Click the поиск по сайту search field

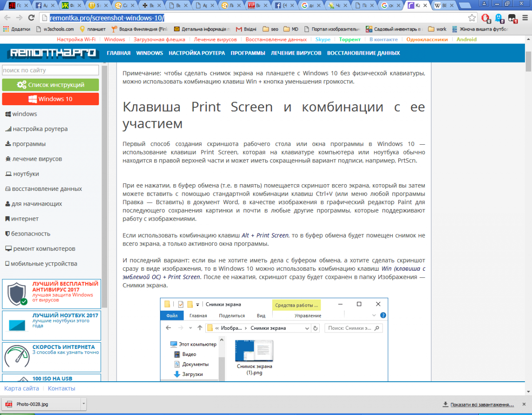[50, 70]
